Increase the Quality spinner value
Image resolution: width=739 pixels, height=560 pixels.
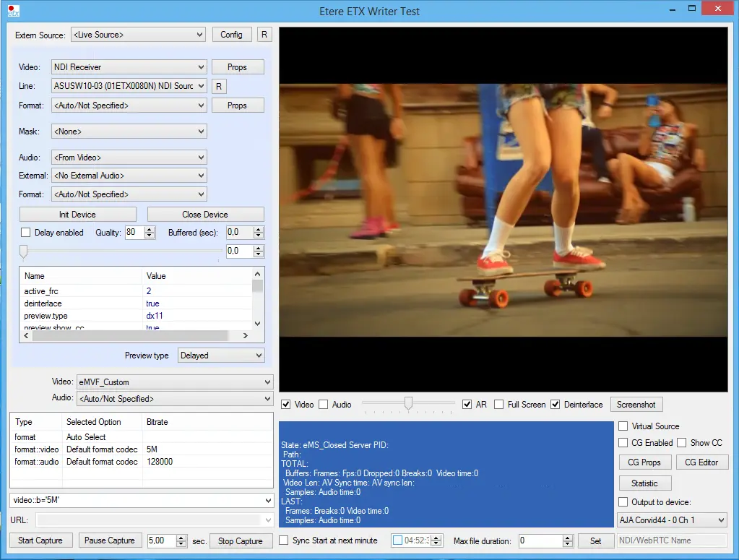coord(150,229)
